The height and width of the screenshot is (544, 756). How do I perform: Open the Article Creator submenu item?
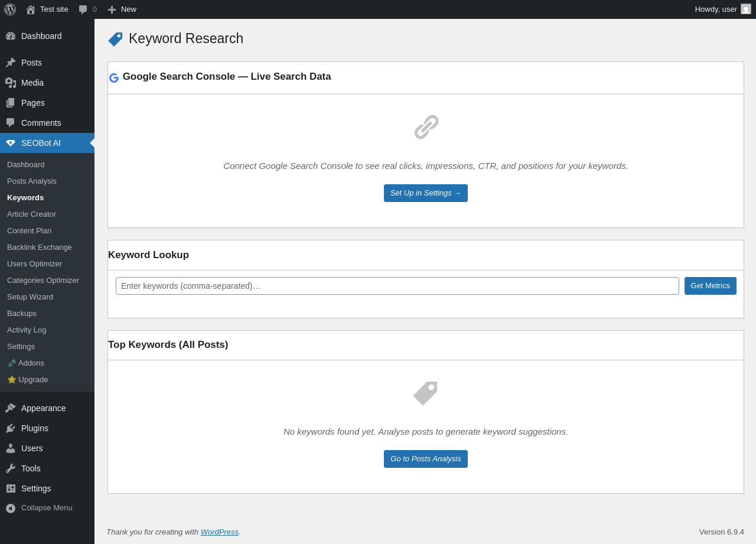(x=31, y=214)
